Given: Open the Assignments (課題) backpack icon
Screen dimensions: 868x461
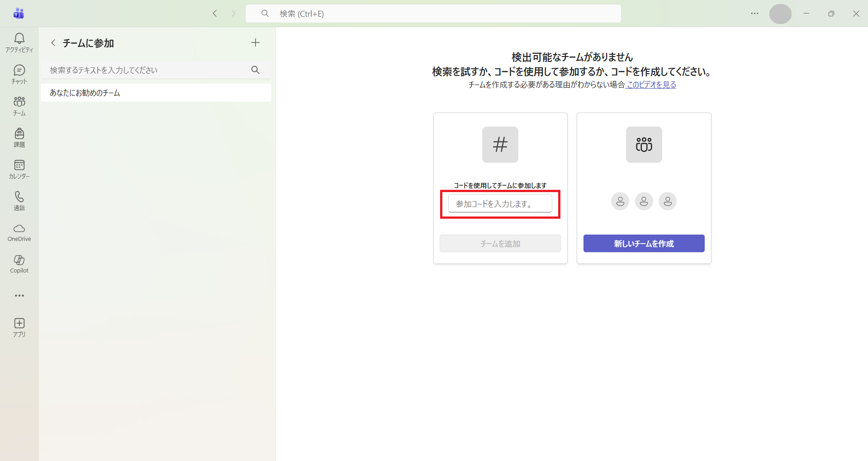Looking at the screenshot, I should [19, 137].
